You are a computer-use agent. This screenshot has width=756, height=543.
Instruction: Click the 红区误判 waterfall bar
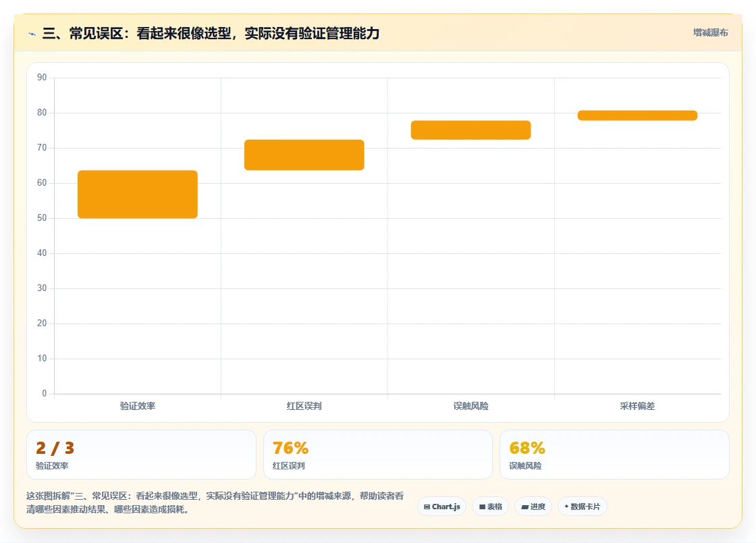click(304, 155)
